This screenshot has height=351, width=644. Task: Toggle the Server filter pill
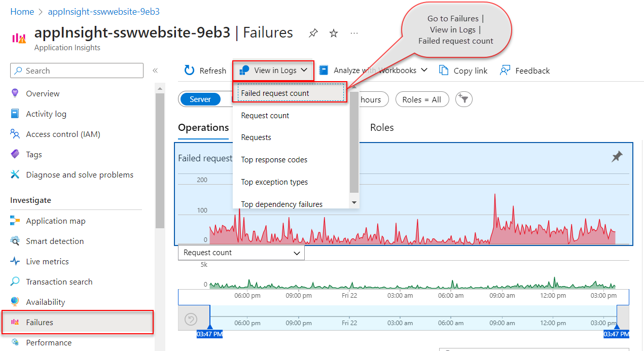[200, 99]
